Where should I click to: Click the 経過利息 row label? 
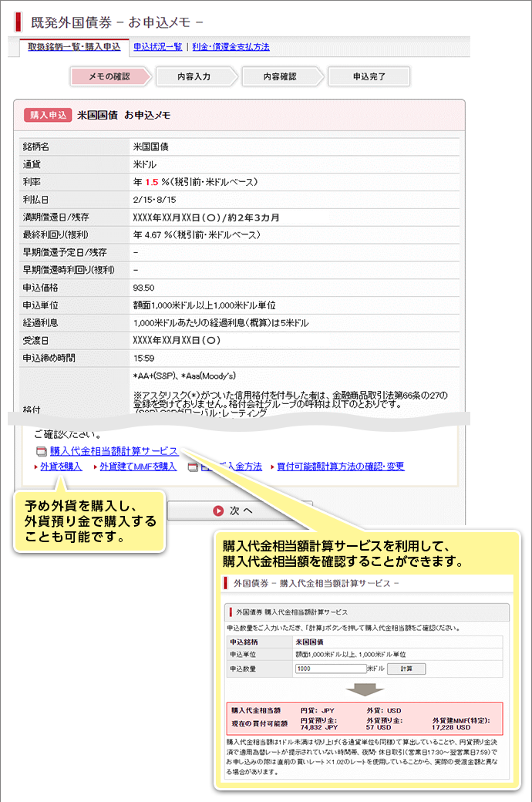pyautogui.click(x=40, y=323)
